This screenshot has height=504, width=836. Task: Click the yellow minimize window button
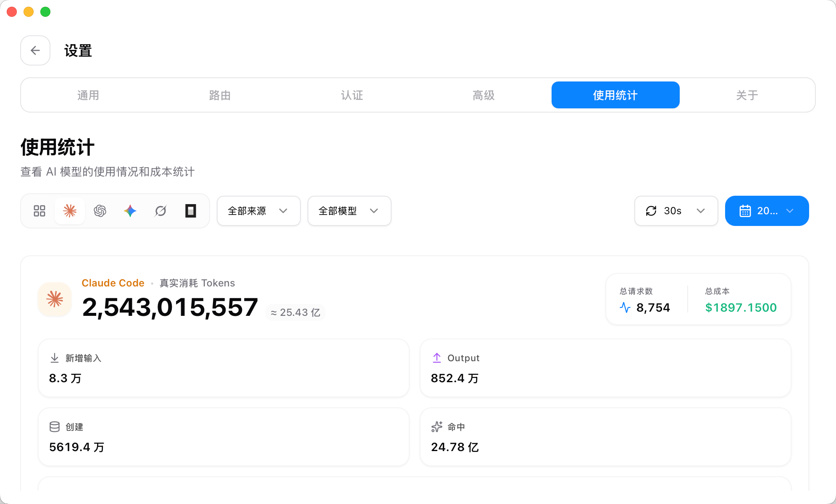tap(29, 12)
